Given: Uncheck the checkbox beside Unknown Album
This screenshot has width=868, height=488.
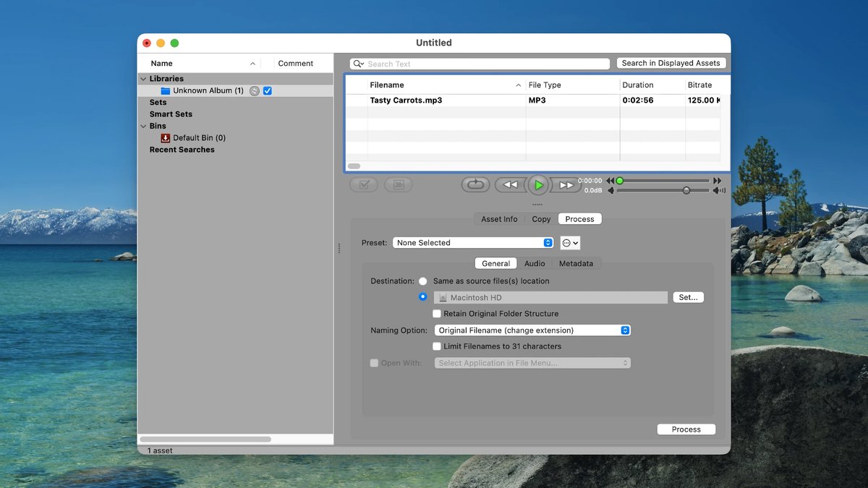Looking at the screenshot, I should pyautogui.click(x=266, y=90).
